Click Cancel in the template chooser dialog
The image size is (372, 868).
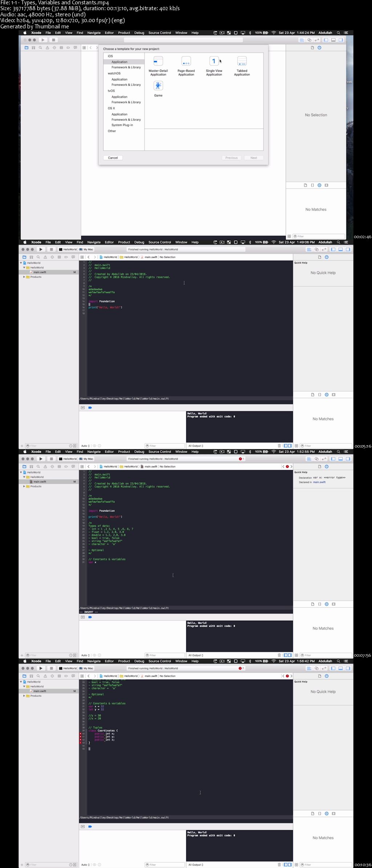pos(113,158)
